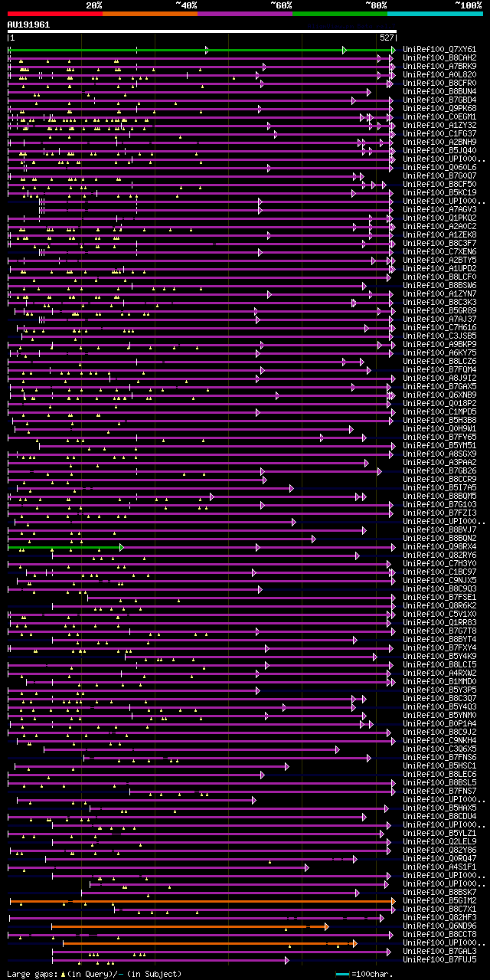Viewport: 490px width, 980px height.
Task: Click hit label UniRef100_Q0H9W1
Action: coord(439,429)
